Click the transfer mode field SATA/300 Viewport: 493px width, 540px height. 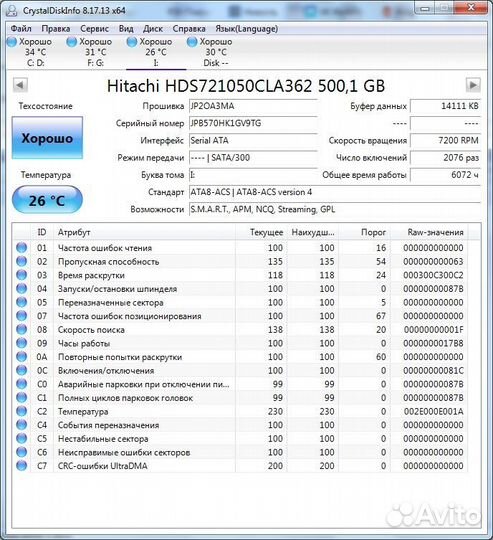[x=253, y=158]
